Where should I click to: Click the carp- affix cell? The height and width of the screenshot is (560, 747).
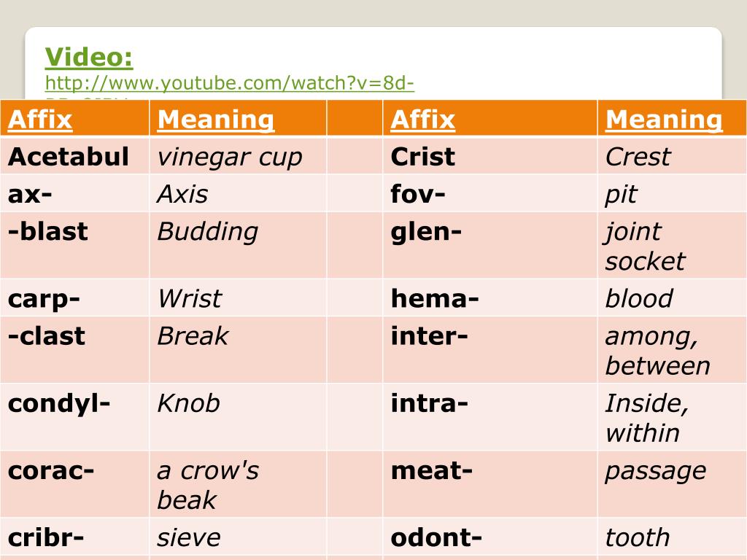tap(75, 298)
